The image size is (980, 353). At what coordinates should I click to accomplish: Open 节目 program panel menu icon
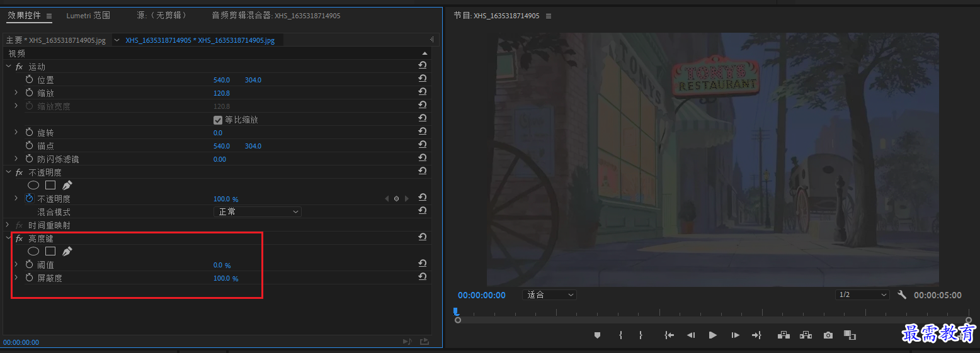coord(548,16)
